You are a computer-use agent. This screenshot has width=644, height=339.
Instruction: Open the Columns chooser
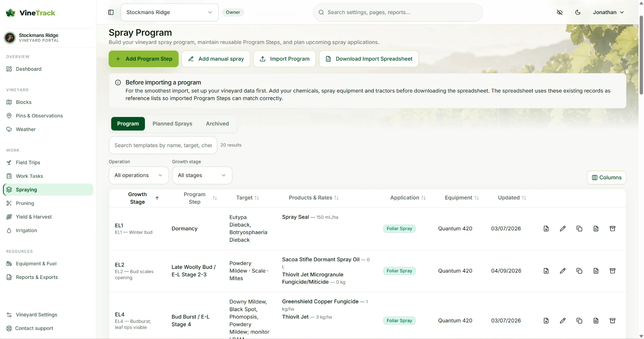point(606,178)
